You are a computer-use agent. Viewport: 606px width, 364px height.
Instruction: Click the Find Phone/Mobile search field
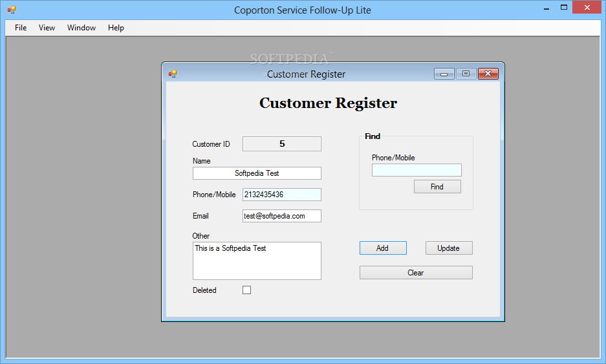tap(417, 170)
